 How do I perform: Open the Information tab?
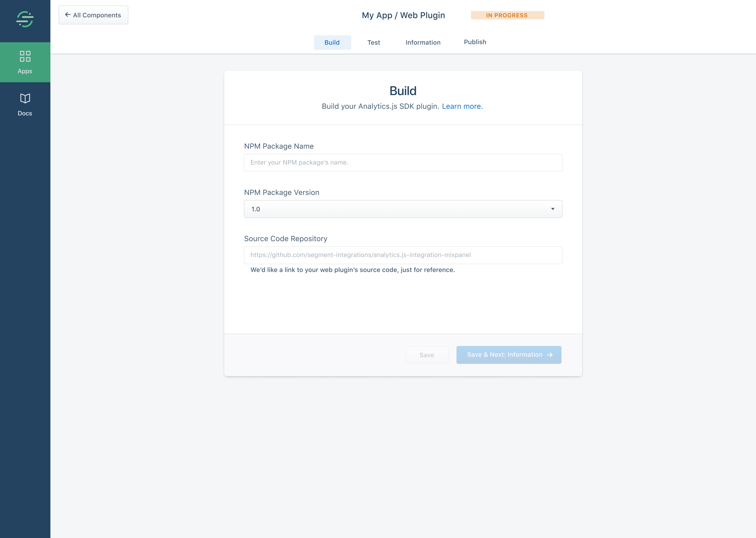[423, 42]
